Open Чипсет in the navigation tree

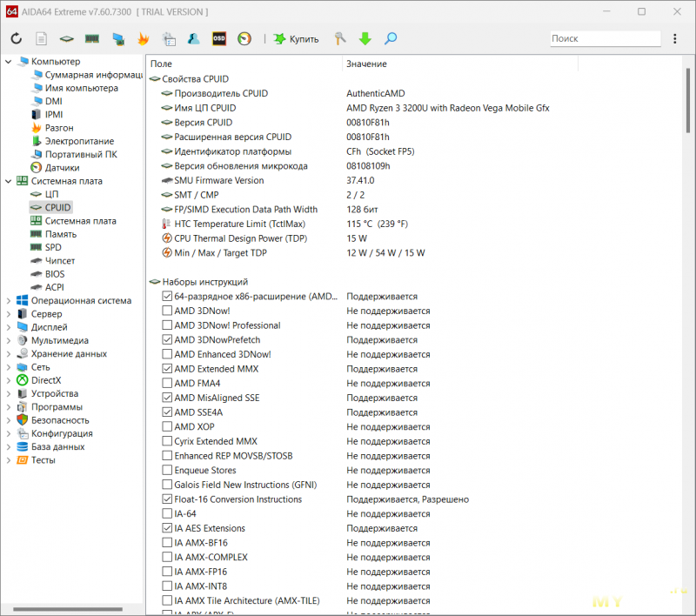click(x=60, y=261)
